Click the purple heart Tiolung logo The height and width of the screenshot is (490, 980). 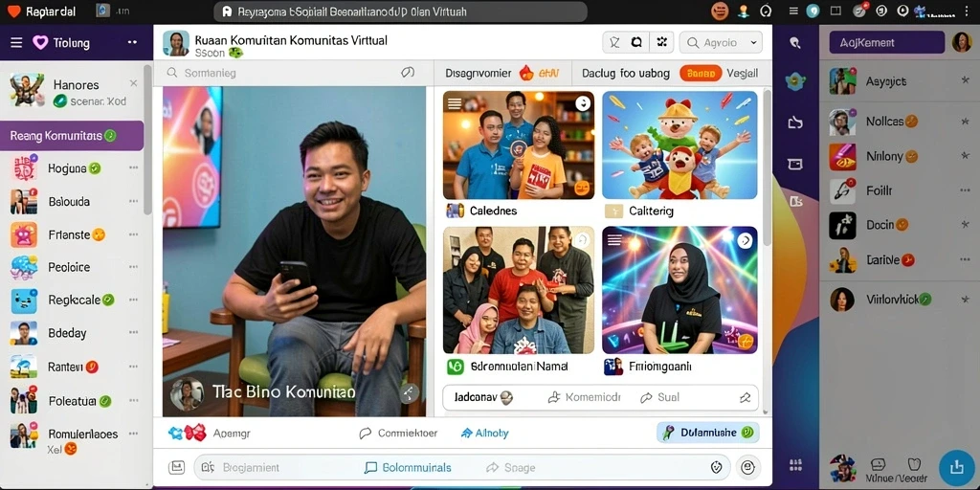click(40, 42)
